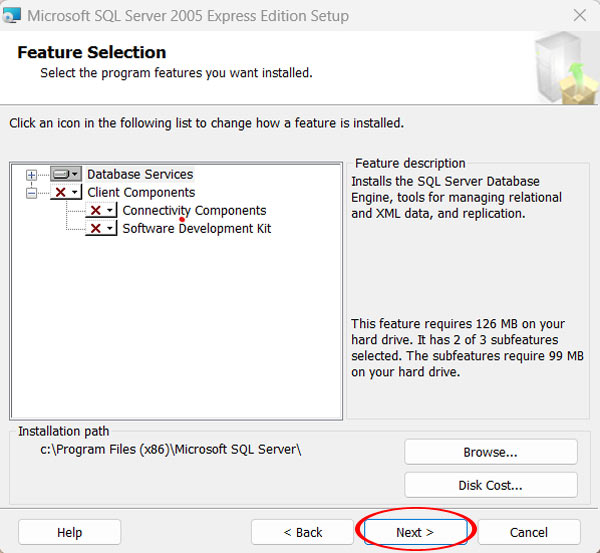Select the Database Services label
600x553 pixels.
[x=140, y=174]
